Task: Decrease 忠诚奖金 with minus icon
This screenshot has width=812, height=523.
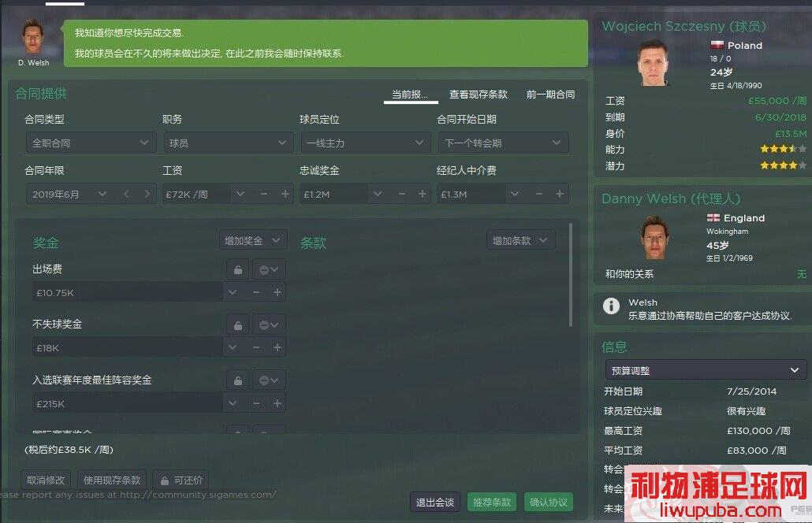Action: point(402,194)
